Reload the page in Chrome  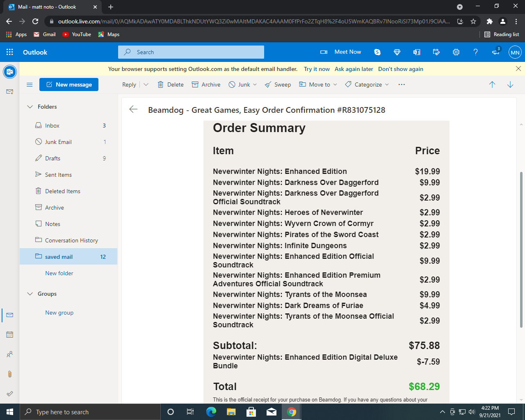[x=35, y=21]
